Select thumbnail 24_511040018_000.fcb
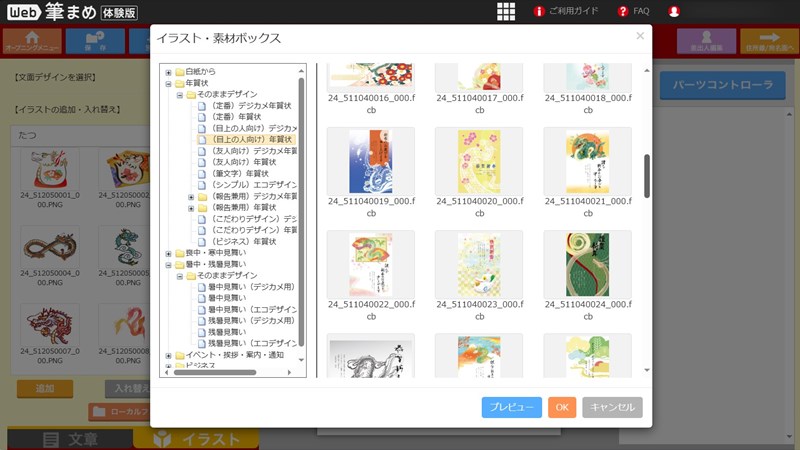 point(588,77)
